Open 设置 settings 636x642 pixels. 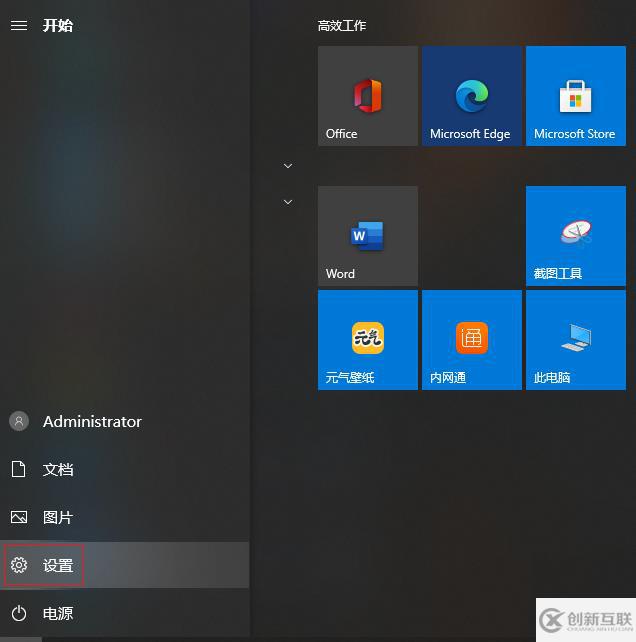(124, 565)
